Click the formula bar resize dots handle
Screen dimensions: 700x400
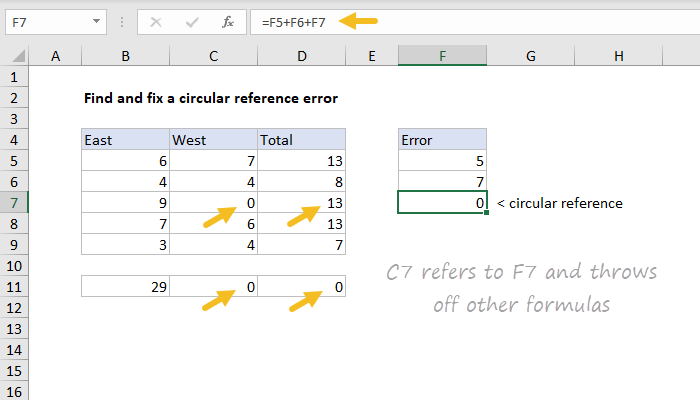[122, 22]
